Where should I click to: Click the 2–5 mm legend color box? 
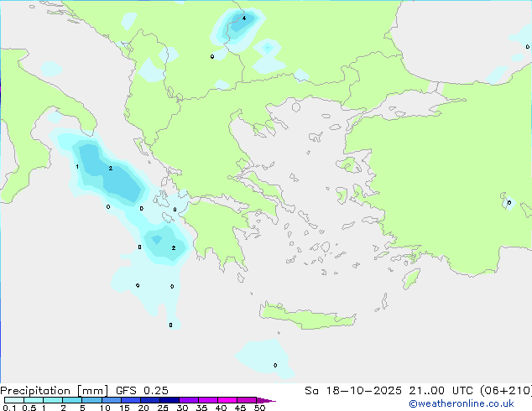(x=72, y=400)
